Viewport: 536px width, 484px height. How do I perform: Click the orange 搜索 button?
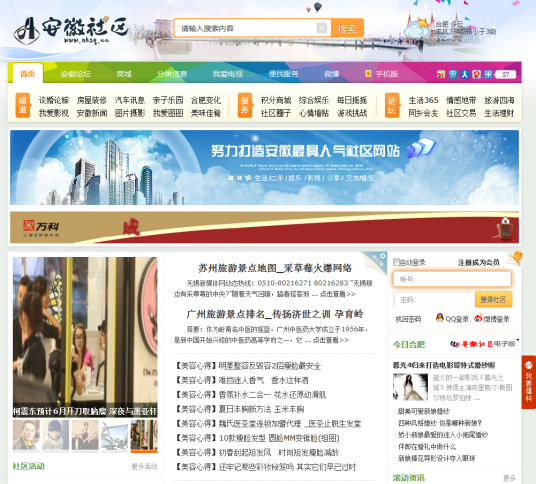pyautogui.click(x=347, y=28)
